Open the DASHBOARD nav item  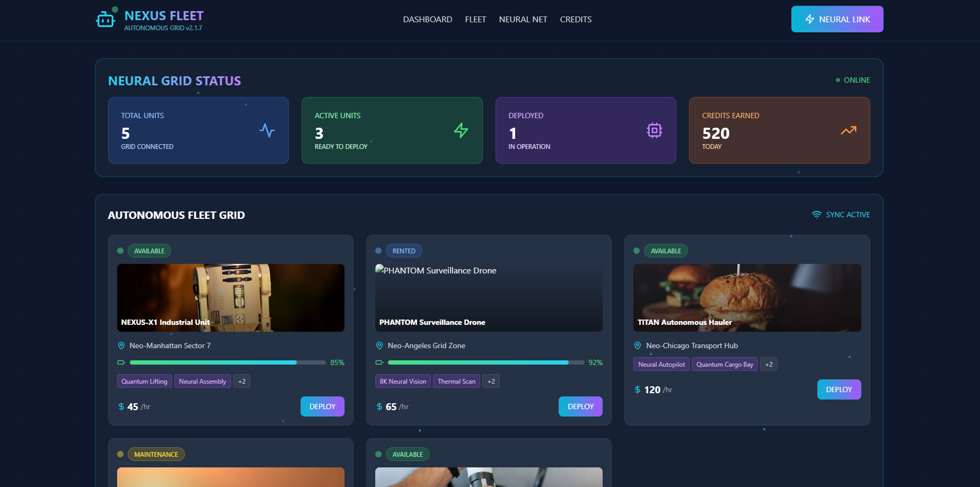tap(428, 20)
